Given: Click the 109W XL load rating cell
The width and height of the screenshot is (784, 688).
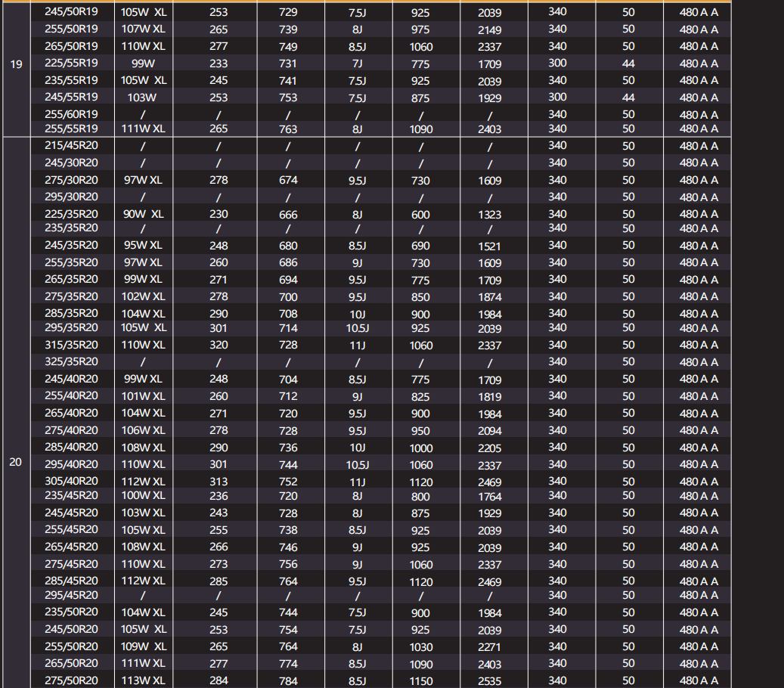Looking at the screenshot, I should tap(143, 646).
